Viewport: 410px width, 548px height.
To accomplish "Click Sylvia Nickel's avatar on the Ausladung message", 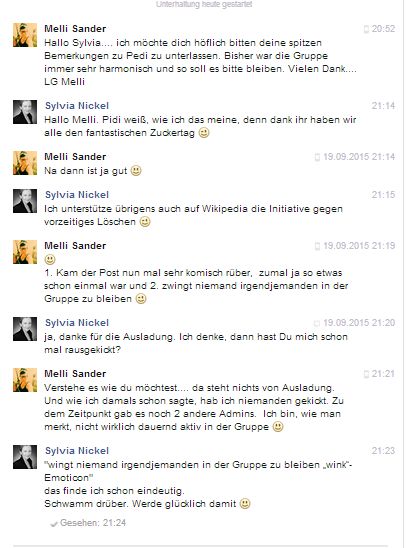I will pyautogui.click(x=25, y=329).
